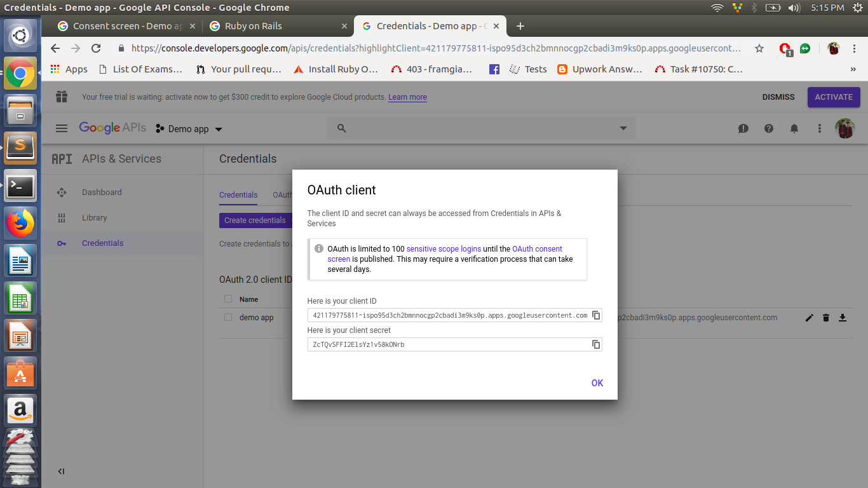The image size is (868, 488).
Task: Open the Google account avatar menu
Action: pos(845,128)
